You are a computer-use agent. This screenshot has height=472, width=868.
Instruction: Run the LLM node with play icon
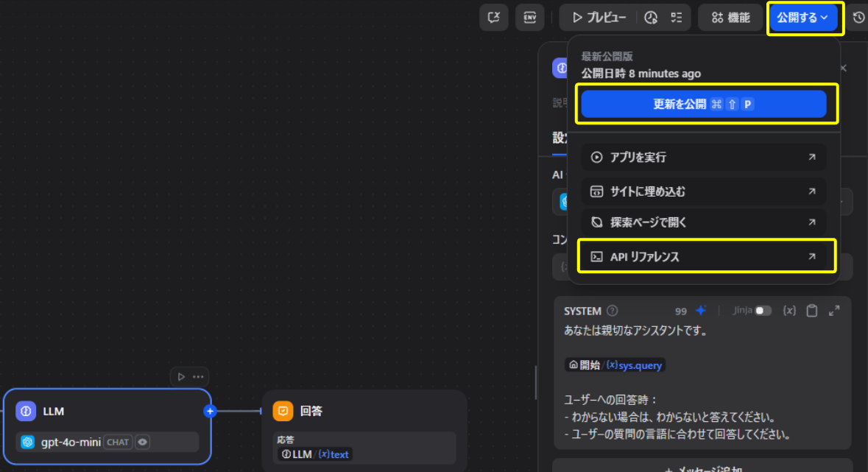point(181,377)
